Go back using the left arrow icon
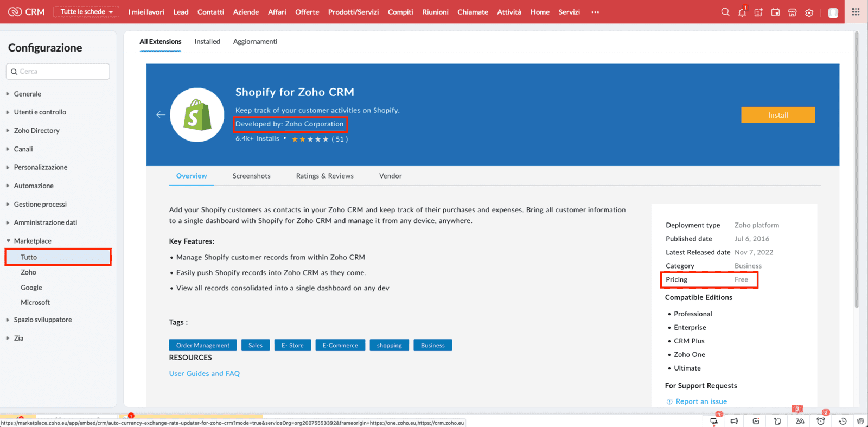Image resolution: width=868 pixels, height=427 pixels. click(x=161, y=114)
